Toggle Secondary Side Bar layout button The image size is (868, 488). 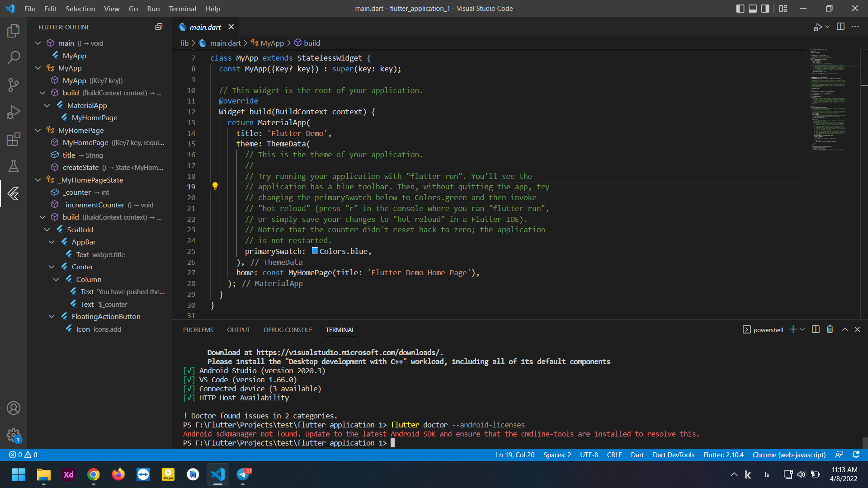(765, 9)
